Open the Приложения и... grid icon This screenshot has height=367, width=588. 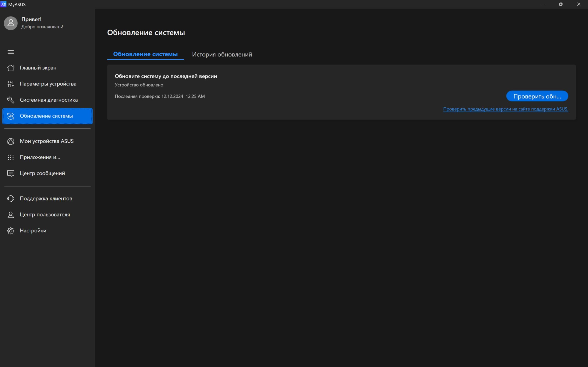(11, 157)
